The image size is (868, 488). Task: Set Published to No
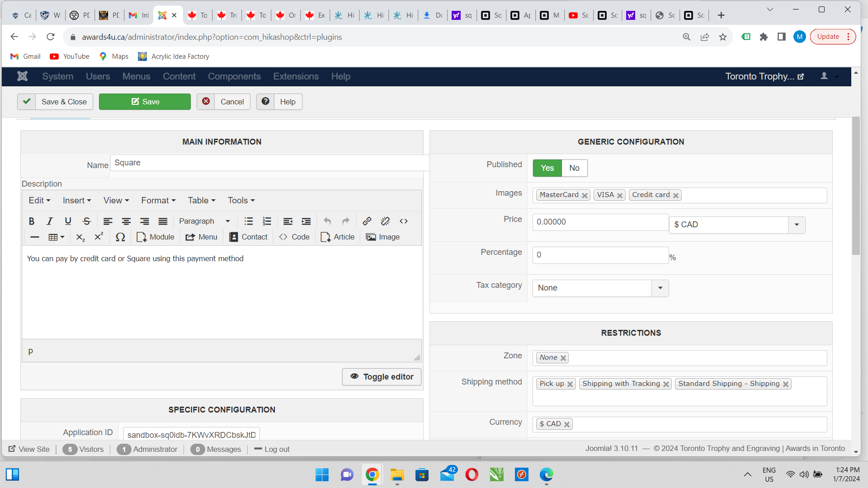574,168
